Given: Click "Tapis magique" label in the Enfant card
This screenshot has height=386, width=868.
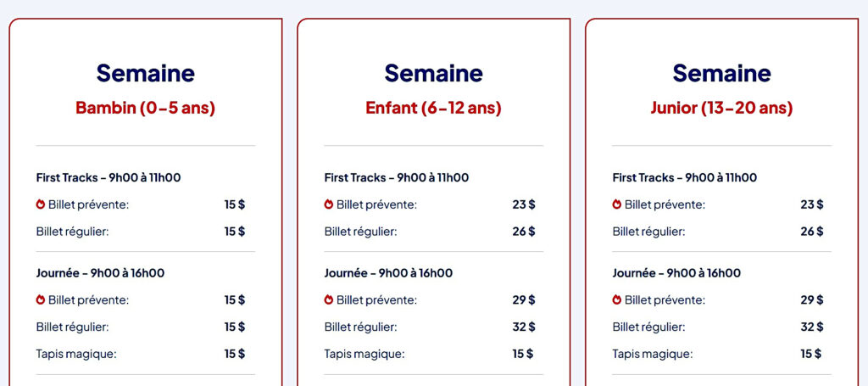Looking at the screenshot, I should pos(364,354).
